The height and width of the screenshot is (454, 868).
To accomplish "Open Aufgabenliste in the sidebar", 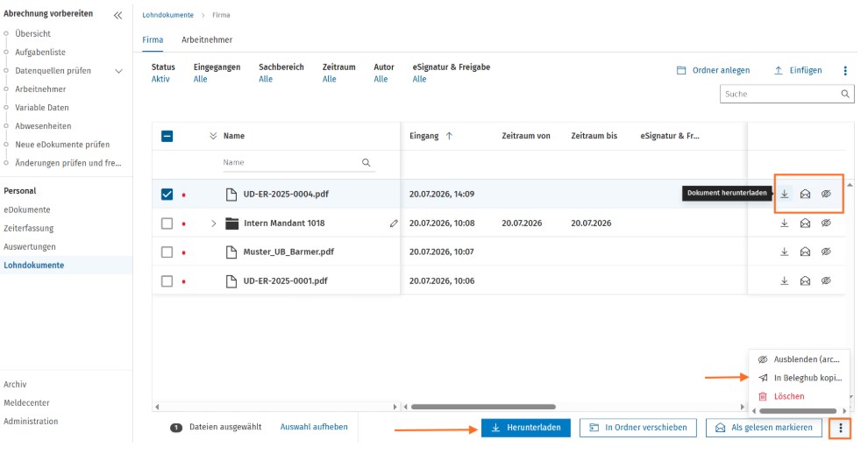I will 39,52.
